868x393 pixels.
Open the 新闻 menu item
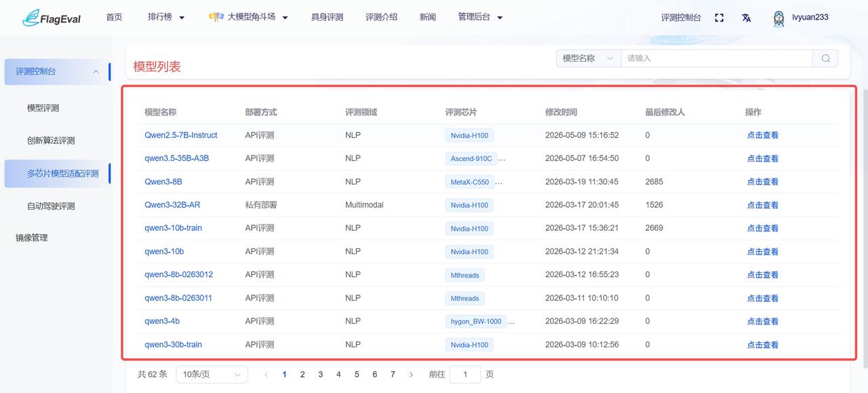coord(428,18)
